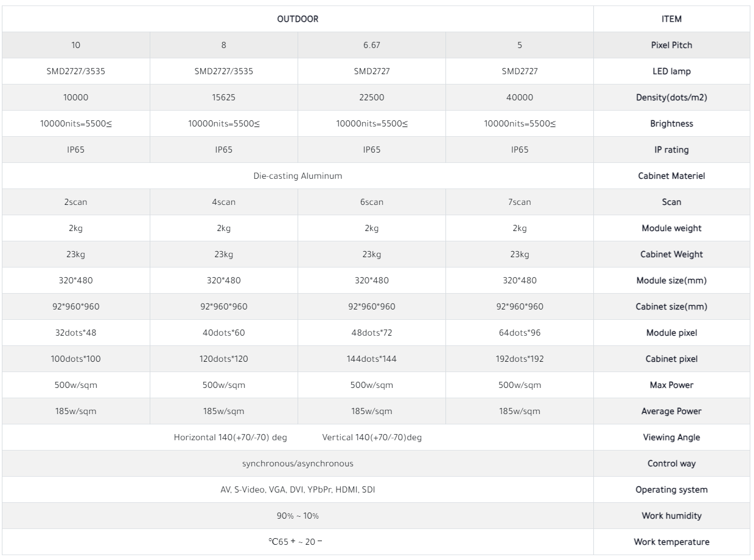Select the Work temperature label
The height and width of the screenshot is (560, 754).
coord(671,542)
